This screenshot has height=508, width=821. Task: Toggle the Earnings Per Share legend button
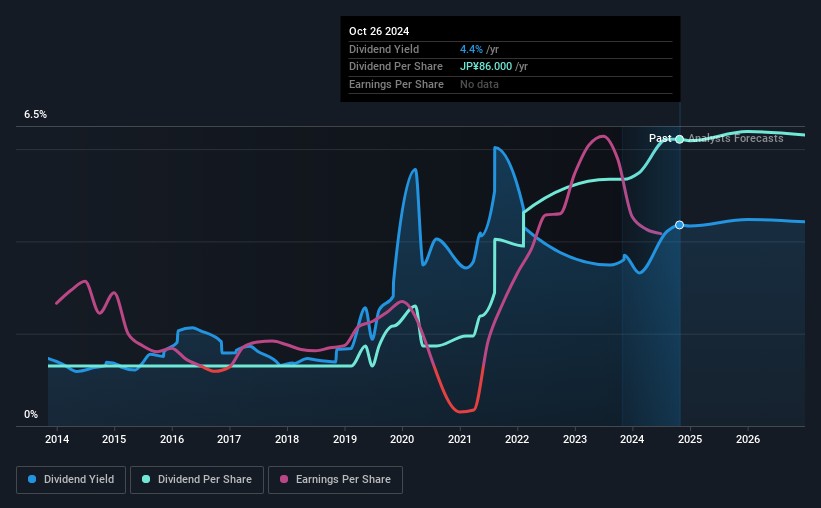click(x=335, y=480)
